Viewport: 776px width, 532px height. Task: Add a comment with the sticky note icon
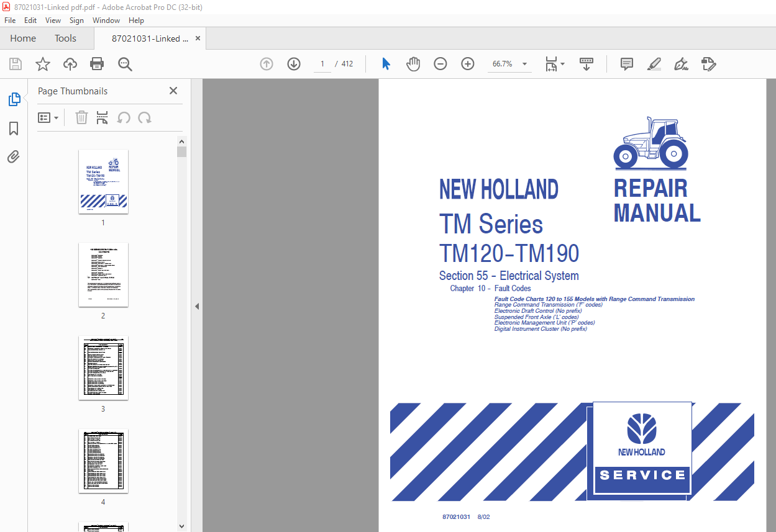(627, 64)
